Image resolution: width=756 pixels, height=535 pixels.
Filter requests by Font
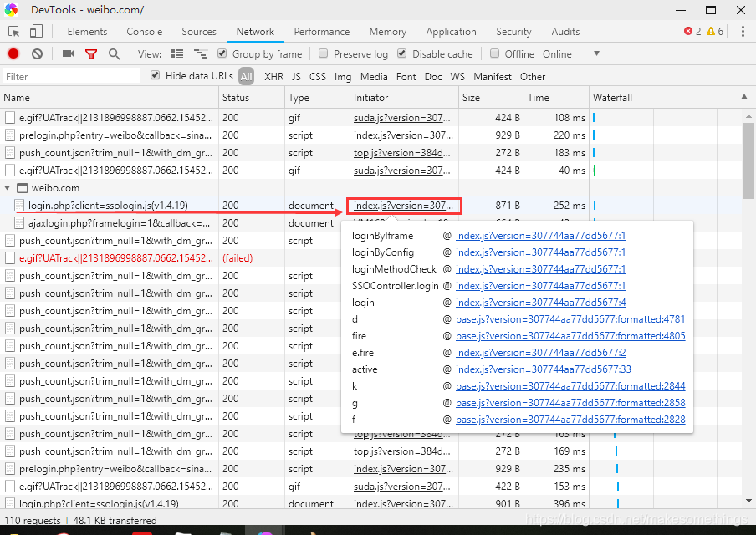pyautogui.click(x=406, y=77)
